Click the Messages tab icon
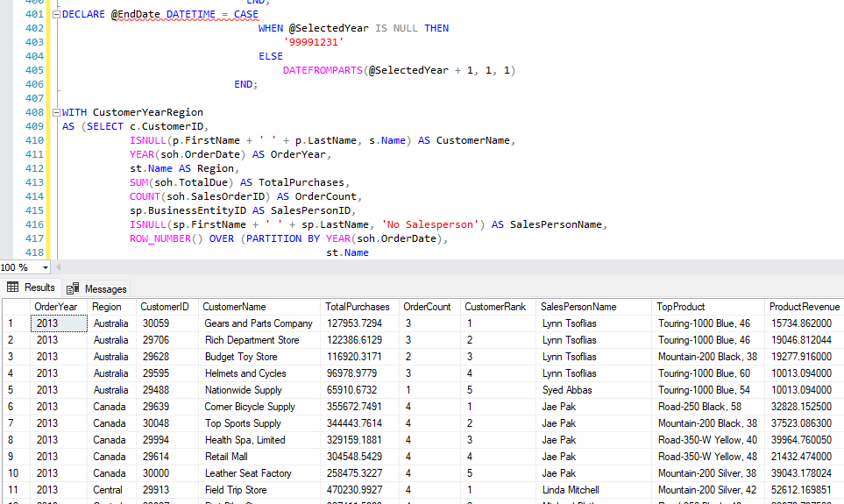Image resolution: width=844 pixels, height=504 pixels. (73, 288)
